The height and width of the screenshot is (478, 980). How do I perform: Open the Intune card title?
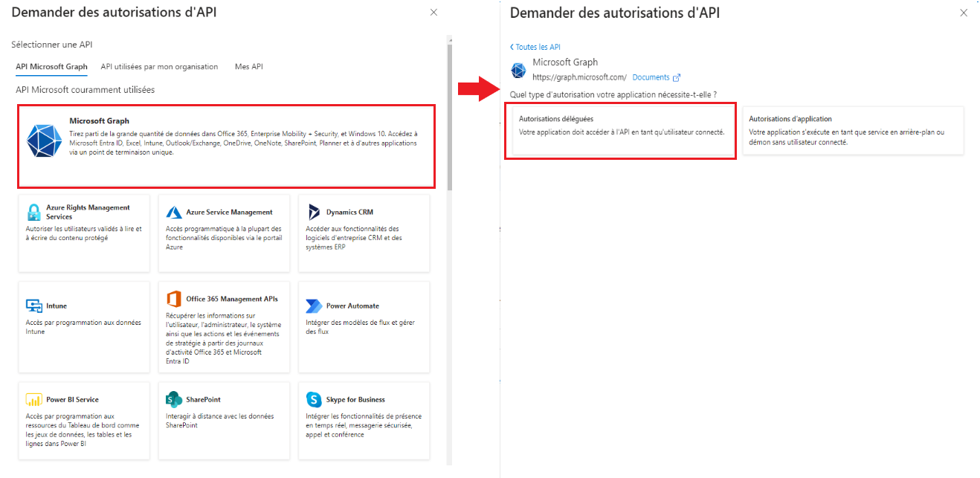point(57,306)
